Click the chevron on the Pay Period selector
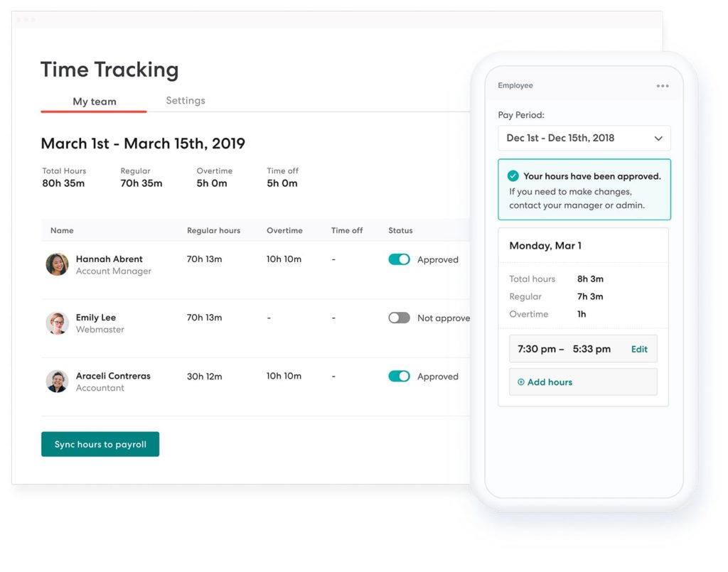The width and height of the screenshot is (728, 572). (660, 138)
